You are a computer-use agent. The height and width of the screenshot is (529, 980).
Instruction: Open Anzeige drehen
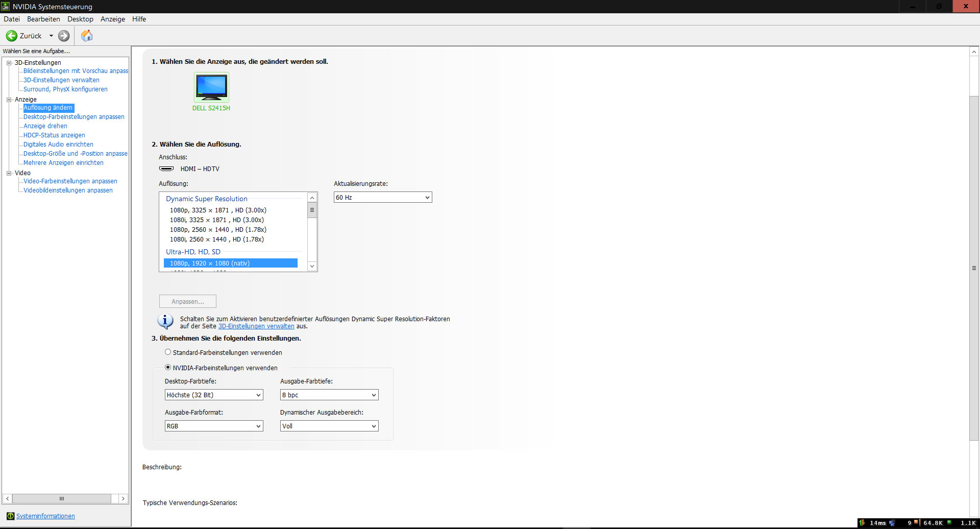45,126
